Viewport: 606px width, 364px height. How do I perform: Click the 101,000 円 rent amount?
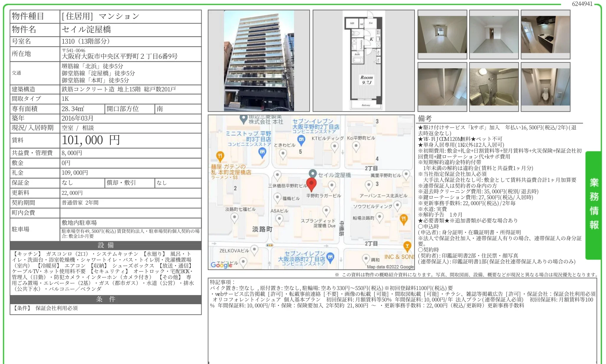coord(91,140)
